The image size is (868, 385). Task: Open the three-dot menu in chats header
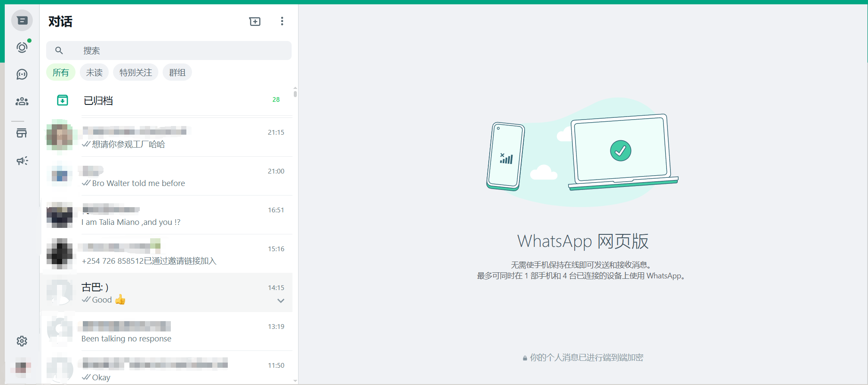coord(282,21)
